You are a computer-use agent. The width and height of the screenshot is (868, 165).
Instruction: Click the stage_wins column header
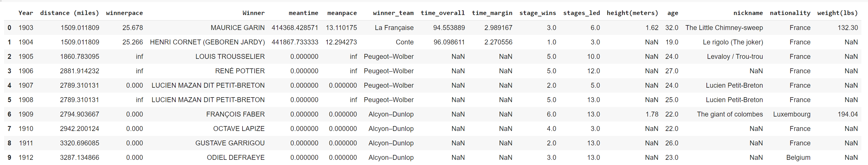(x=537, y=13)
